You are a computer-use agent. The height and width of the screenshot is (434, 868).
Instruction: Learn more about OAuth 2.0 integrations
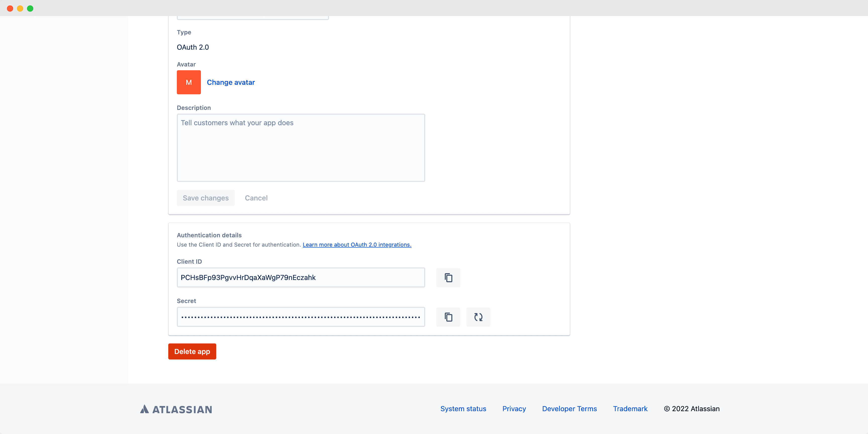coord(357,244)
